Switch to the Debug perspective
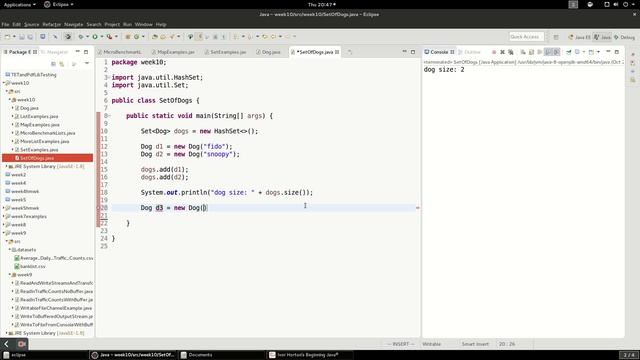640x360 pixels. point(624,37)
